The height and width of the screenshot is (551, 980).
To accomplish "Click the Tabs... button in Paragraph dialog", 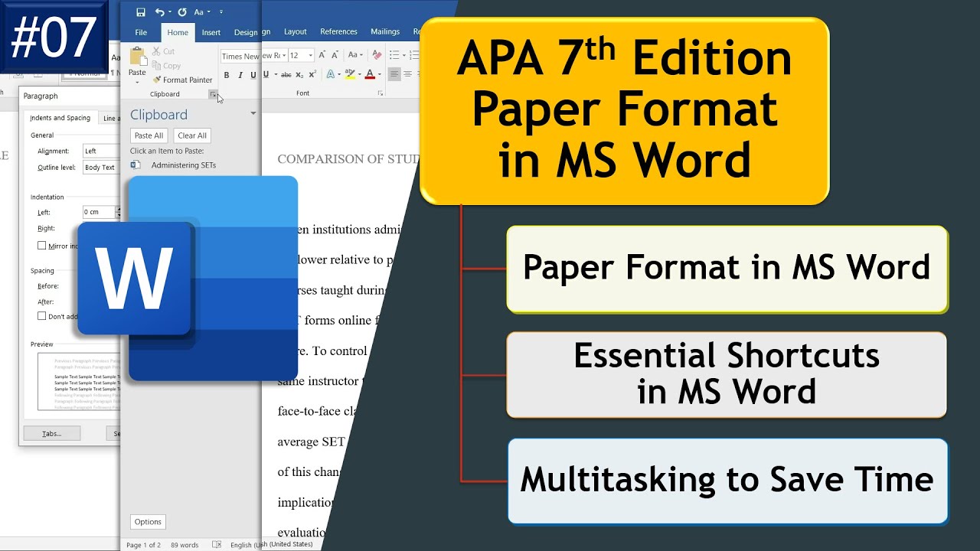I will click(x=51, y=433).
